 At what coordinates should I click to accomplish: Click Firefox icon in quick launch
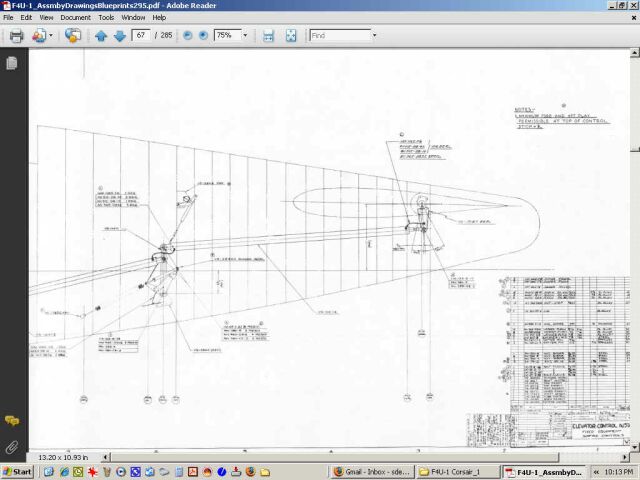(251, 472)
